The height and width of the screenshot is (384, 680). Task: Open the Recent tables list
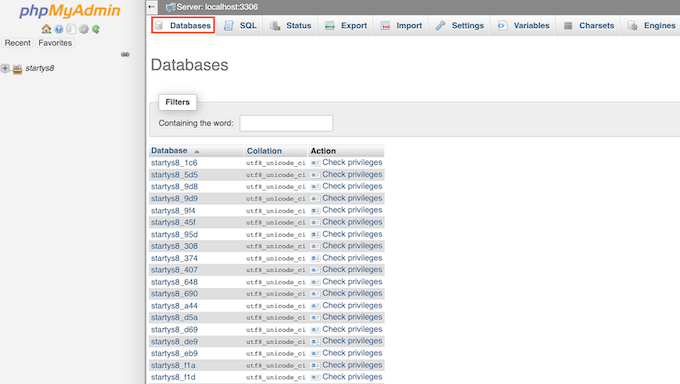[x=18, y=43]
